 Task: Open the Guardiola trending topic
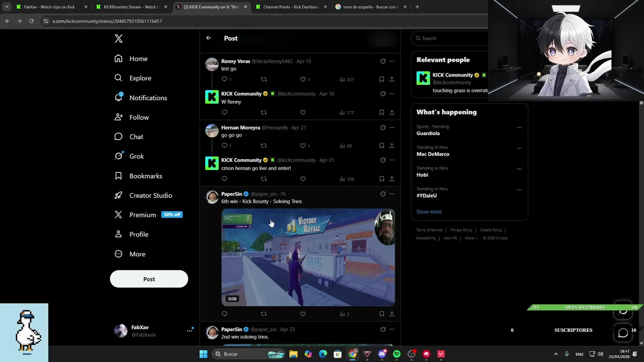[x=428, y=133]
